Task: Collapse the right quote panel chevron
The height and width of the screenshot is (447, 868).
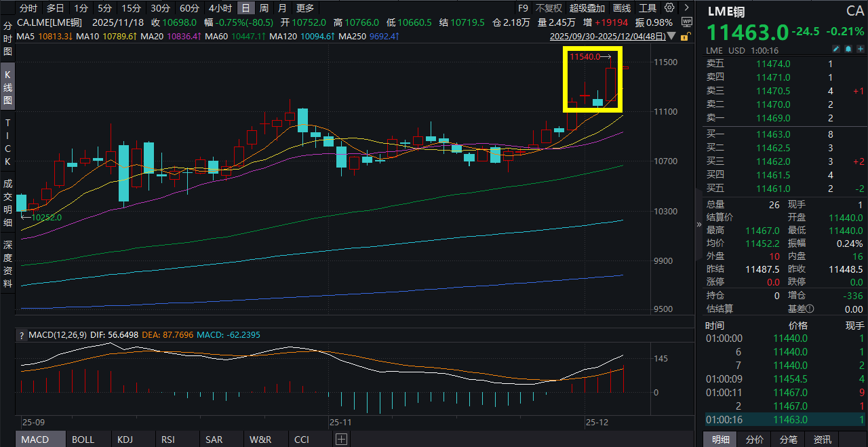Action: click(699, 225)
